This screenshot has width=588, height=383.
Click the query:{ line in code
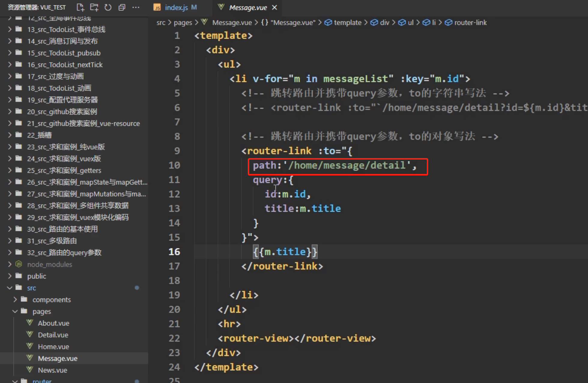pos(273,180)
